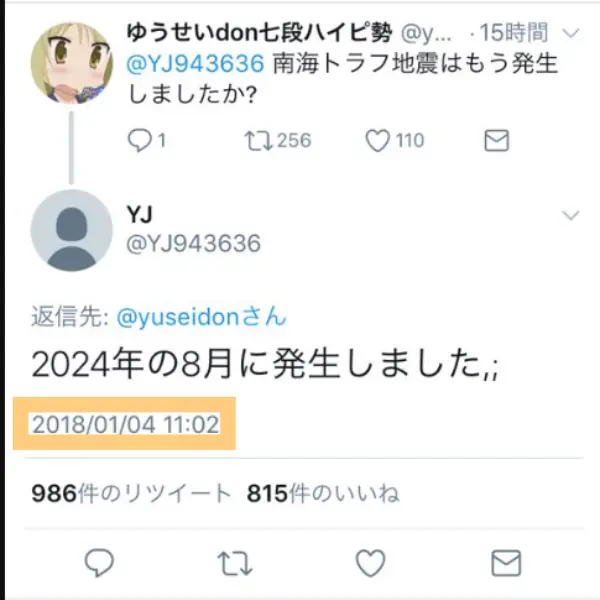
Task: Like the top tweet with 110 likes
Action: click(377, 140)
